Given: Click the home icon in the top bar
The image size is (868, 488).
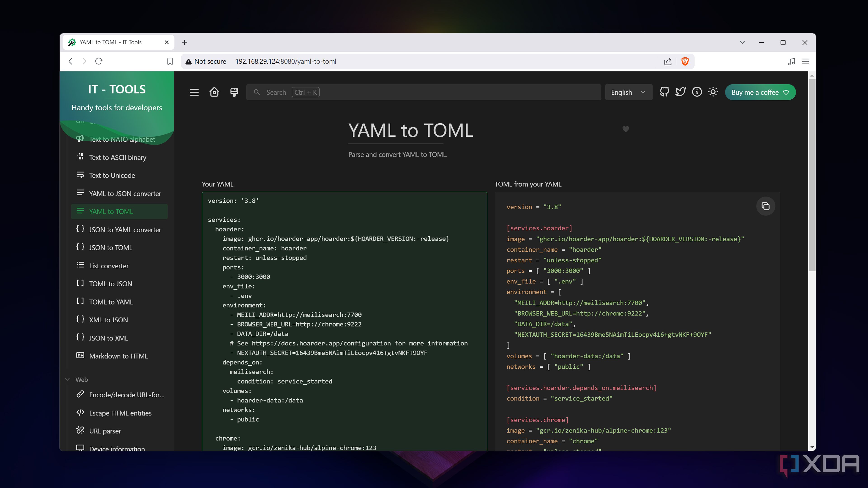Looking at the screenshot, I should click(214, 92).
